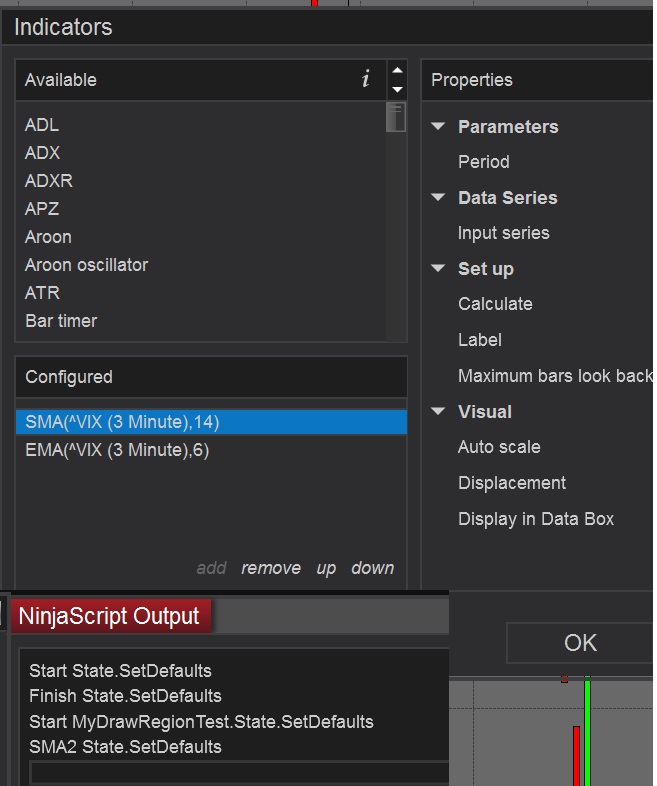Switch to the NinjaScript Output tab

[x=109, y=615]
